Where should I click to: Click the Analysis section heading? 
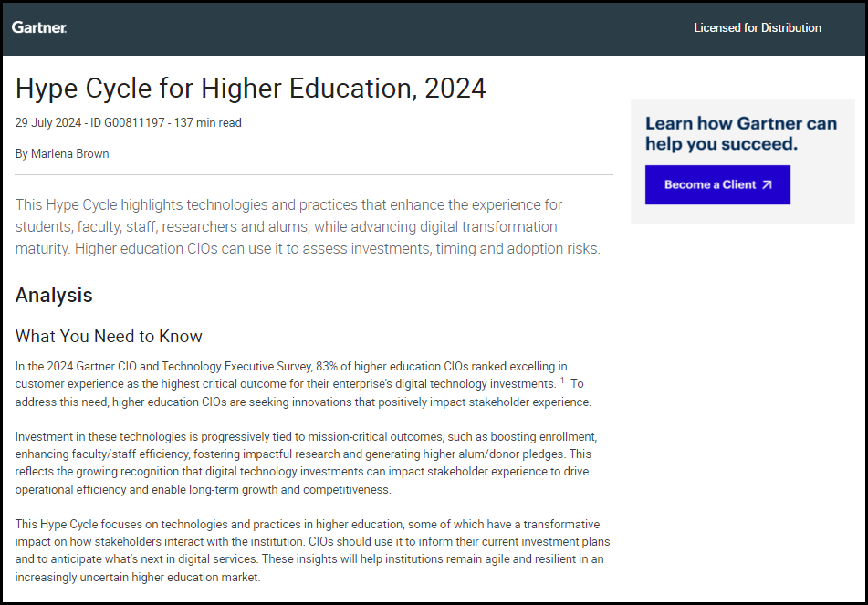54,295
